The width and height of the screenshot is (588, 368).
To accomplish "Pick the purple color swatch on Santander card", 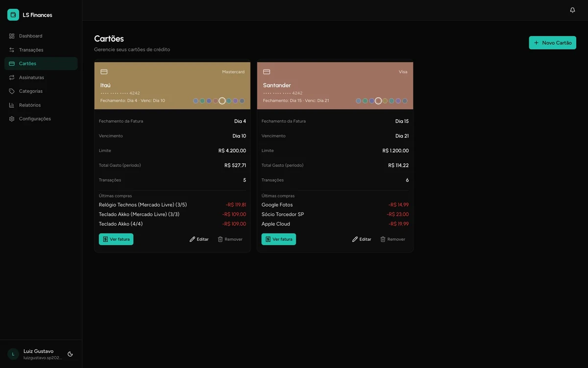I will point(398,101).
